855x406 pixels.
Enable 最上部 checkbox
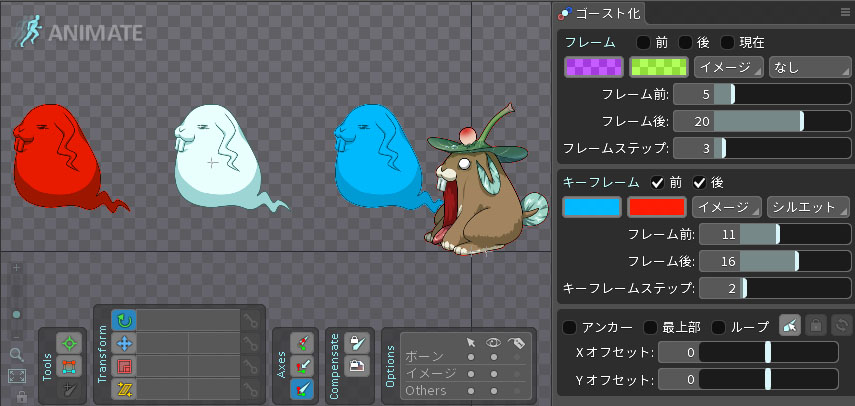point(651,327)
